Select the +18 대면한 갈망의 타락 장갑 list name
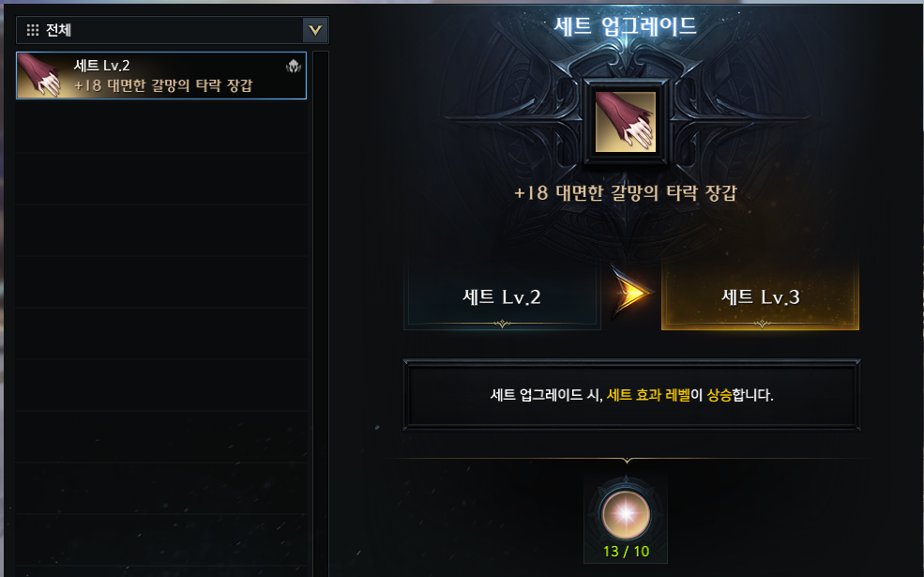The width and height of the screenshot is (924, 577). 163,85
